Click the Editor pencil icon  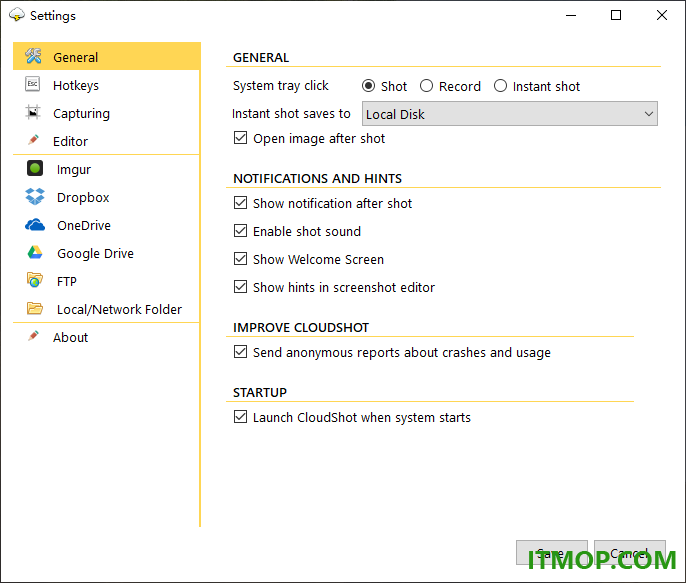(33, 140)
